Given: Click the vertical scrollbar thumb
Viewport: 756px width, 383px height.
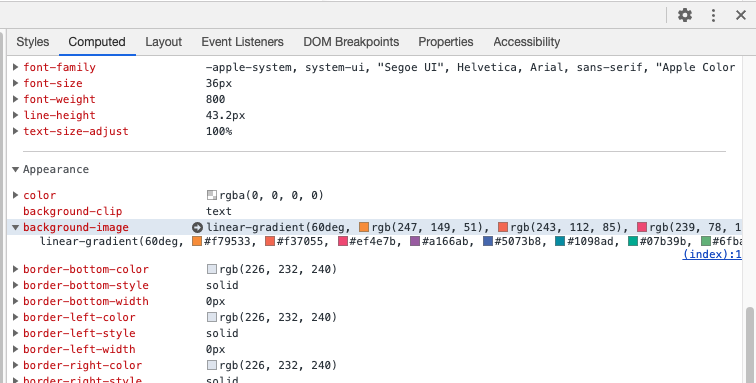Looking at the screenshot, I should [x=750, y=345].
